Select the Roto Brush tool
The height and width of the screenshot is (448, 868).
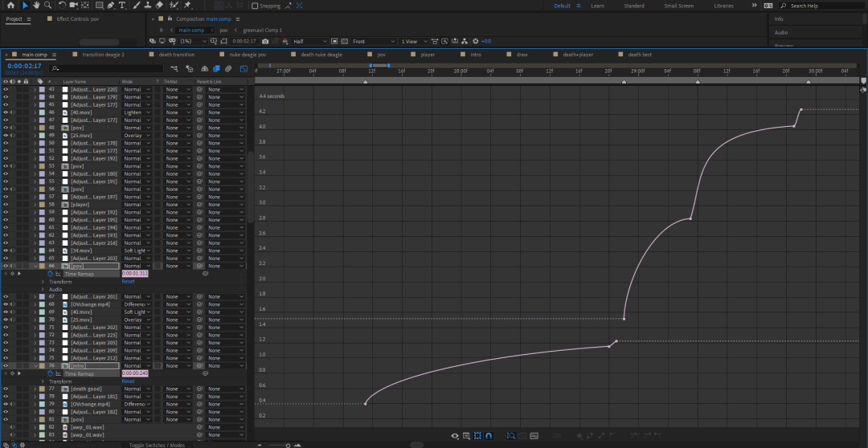coord(174,6)
